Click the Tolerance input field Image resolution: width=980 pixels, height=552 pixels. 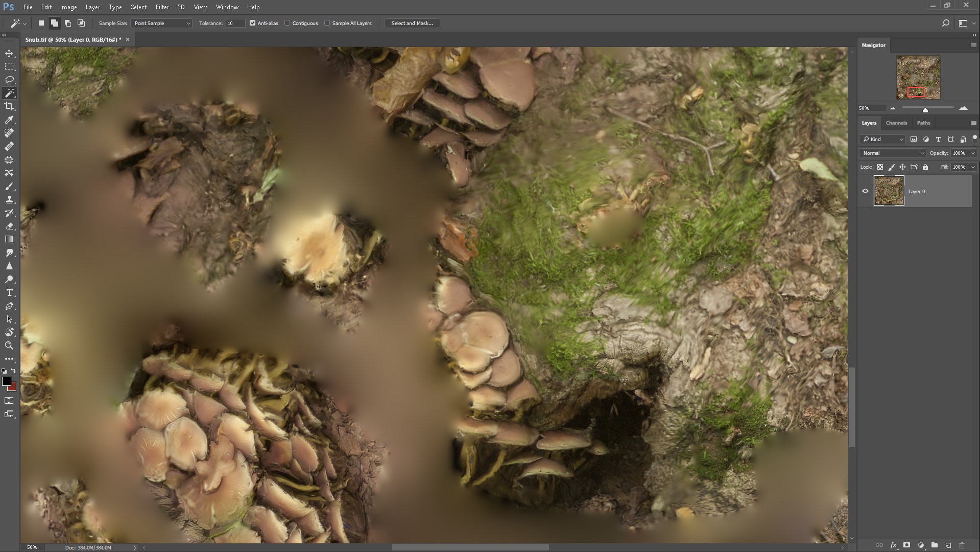click(235, 24)
